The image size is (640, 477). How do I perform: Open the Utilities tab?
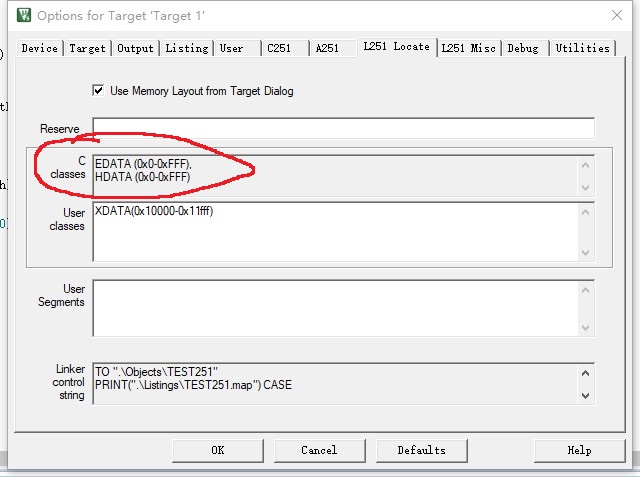coord(582,48)
